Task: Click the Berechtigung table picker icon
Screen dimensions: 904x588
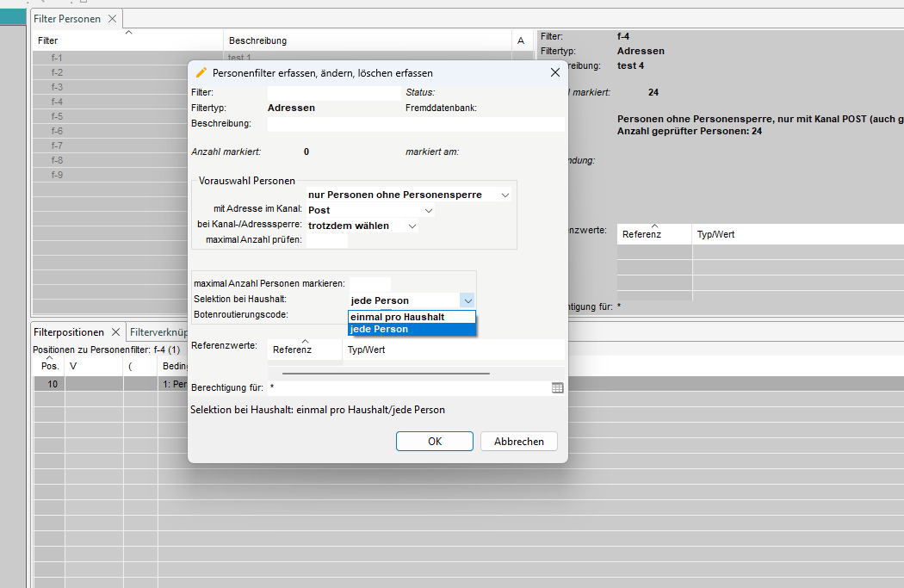Action: coord(557,388)
